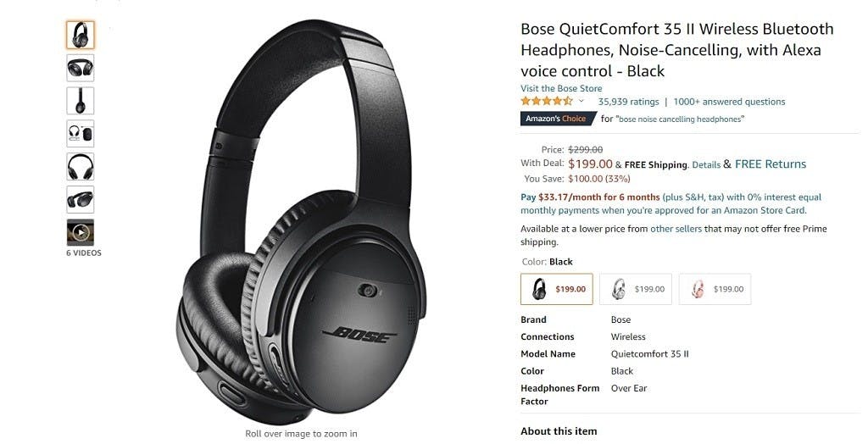
Task: Open shipping Details link
Action: click(706, 165)
